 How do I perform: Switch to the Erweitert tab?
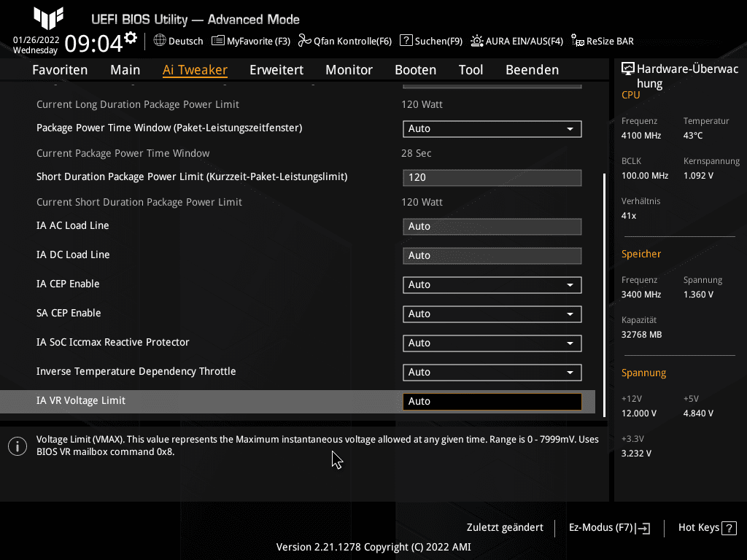(x=276, y=70)
